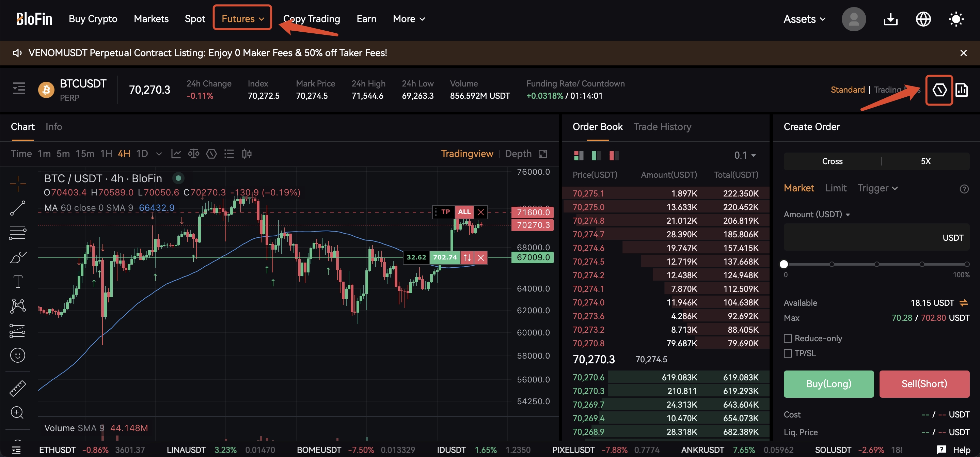Change Amount (USDT) unit dropdown
The width and height of the screenshot is (980, 457).
817,215
